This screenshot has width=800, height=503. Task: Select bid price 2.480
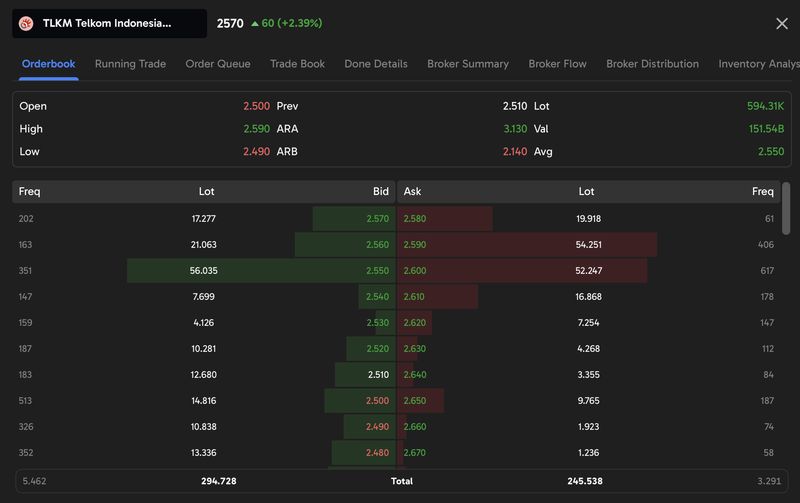tap(378, 452)
